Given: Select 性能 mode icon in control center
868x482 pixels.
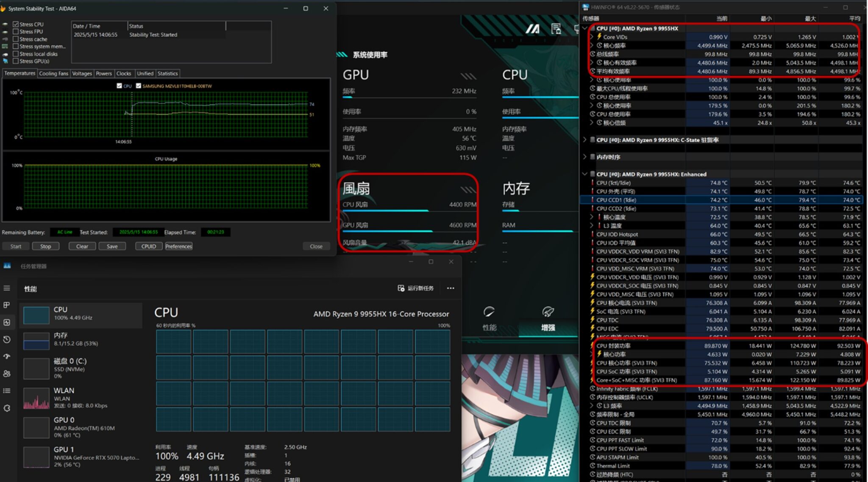Looking at the screenshot, I should [x=489, y=312].
